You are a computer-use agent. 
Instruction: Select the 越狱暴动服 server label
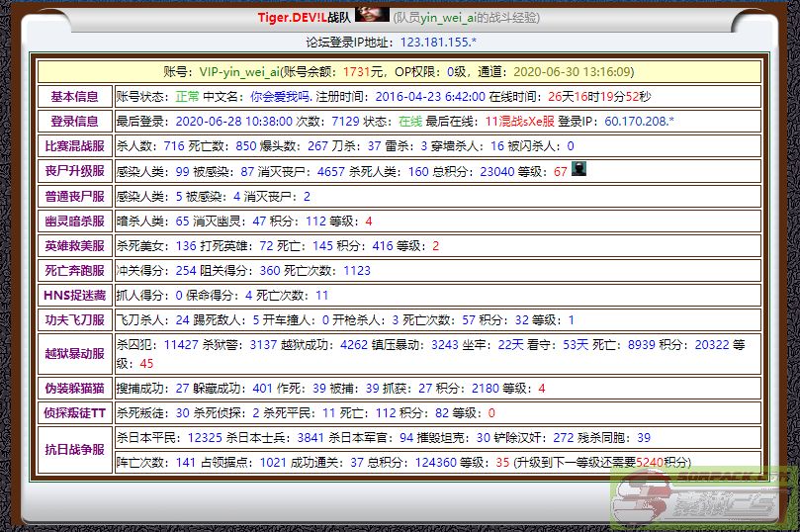tap(74, 353)
